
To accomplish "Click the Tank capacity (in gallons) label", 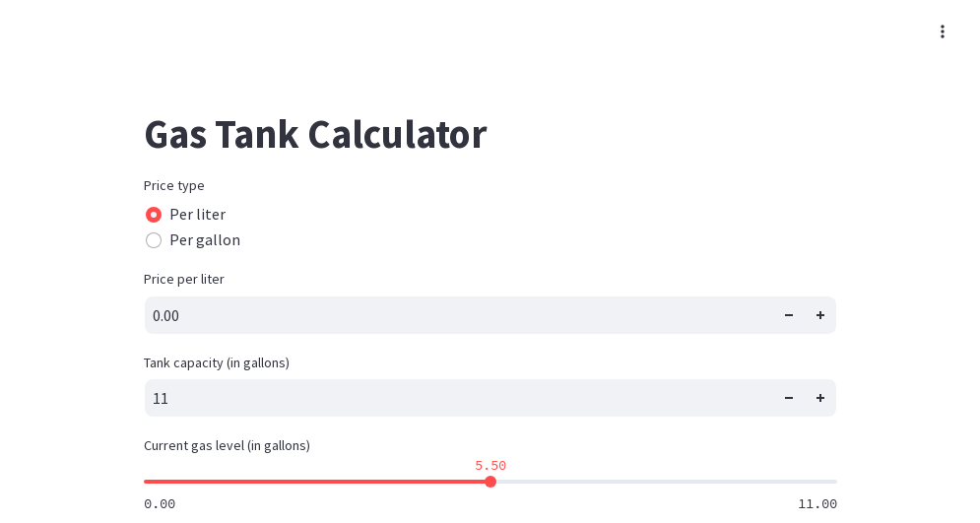I will [x=217, y=362].
